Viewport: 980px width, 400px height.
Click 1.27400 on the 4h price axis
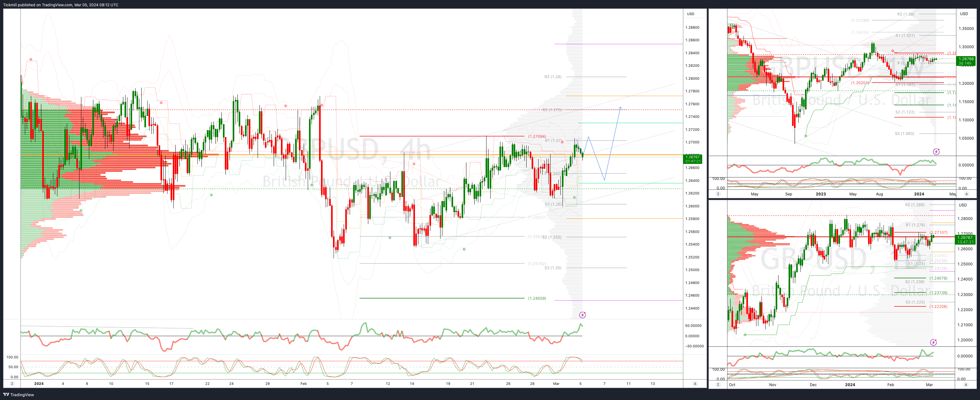(692, 117)
